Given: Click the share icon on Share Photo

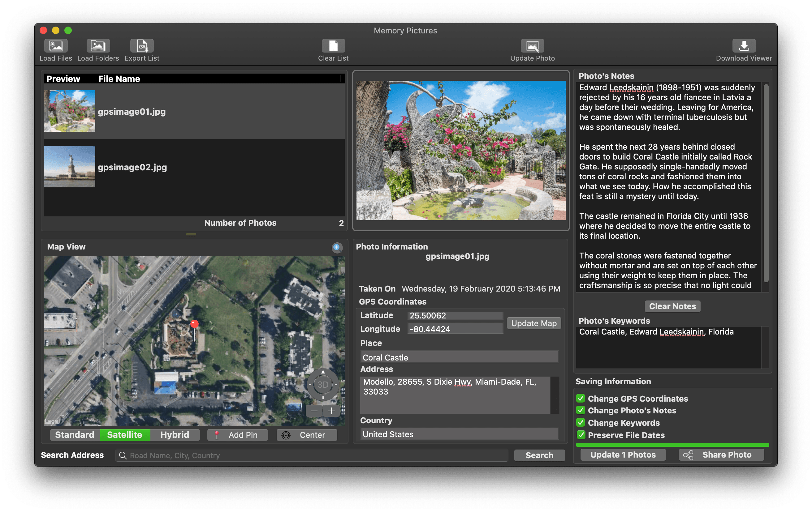Looking at the screenshot, I should pos(688,455).
